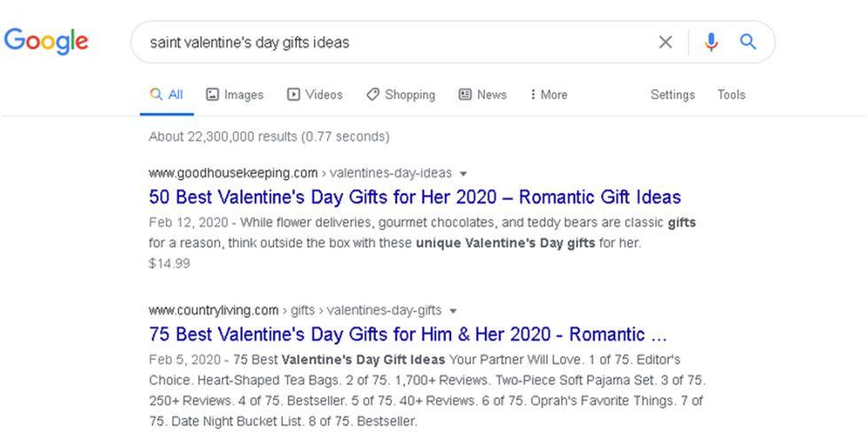Screen dimensions: 868x436
Task: Click the Images tab picture icon
Action: pyautogui.click(x=212, y=95)
